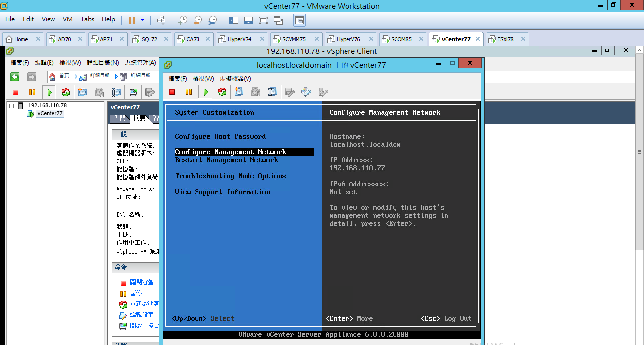Click the green back arrow in vSphere Client
Image resolution: width=644 pixels, height=345 pixels.
click(15, 77)
